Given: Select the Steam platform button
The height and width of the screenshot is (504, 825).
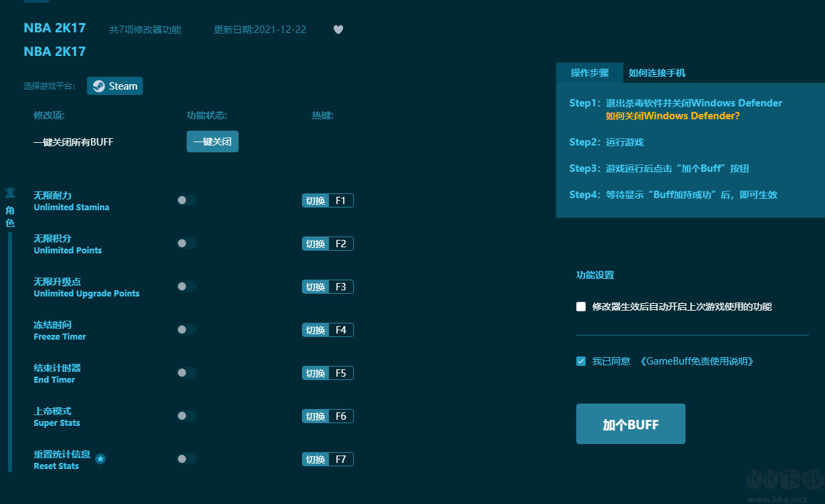Looking at the screenshot, I should (115, 86).
